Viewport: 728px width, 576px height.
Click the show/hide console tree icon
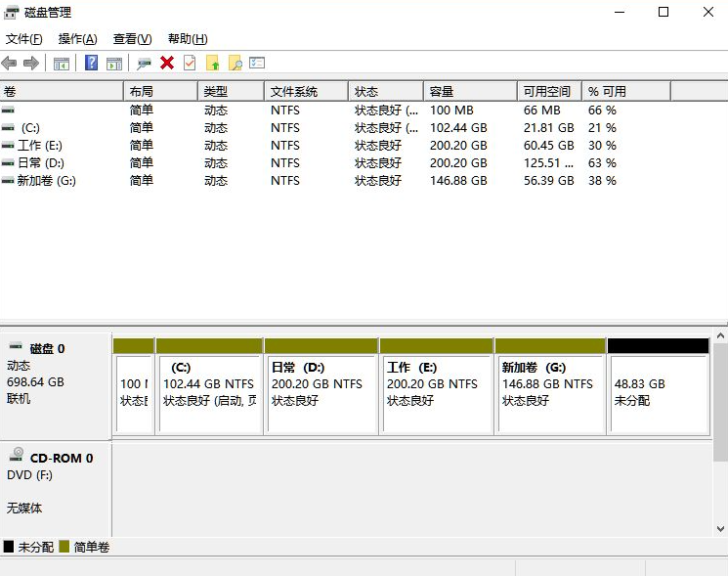tap(62, 64)
